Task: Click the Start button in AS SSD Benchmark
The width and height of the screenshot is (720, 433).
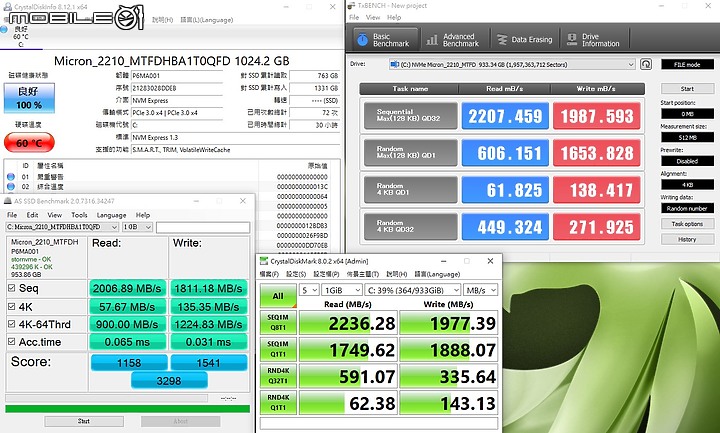Action: coord(84,421)
